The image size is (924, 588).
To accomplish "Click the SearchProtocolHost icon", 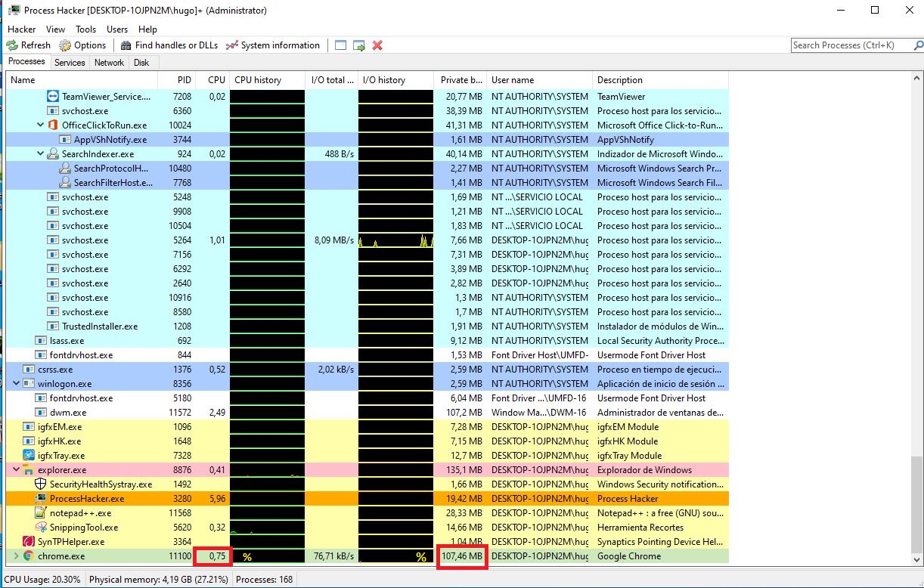I will click(x=65, y=169).
